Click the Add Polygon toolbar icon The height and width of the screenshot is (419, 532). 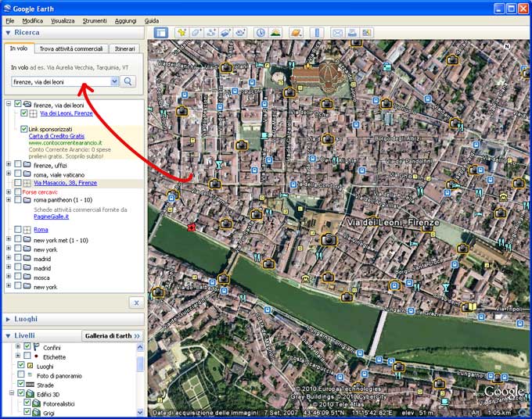tap(197, 33)
